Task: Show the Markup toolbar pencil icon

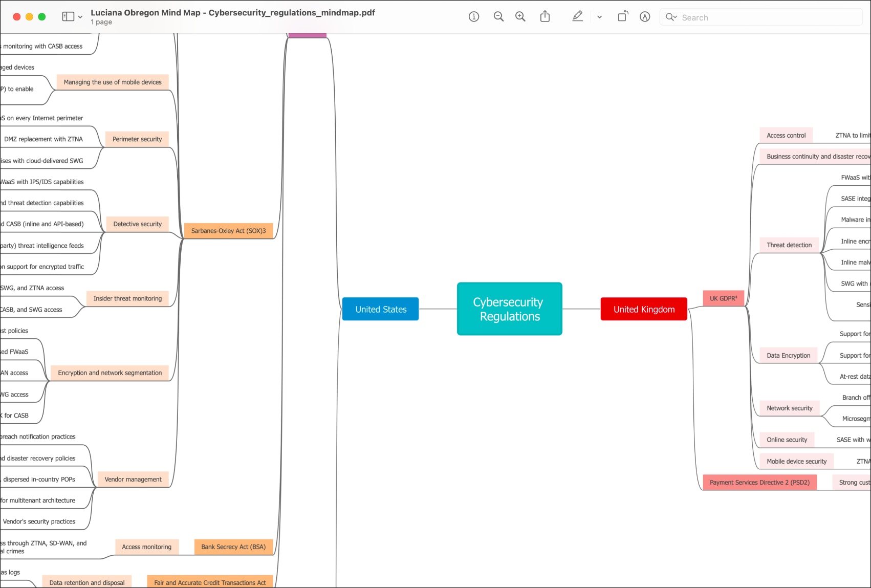Action: click(577, 16)
